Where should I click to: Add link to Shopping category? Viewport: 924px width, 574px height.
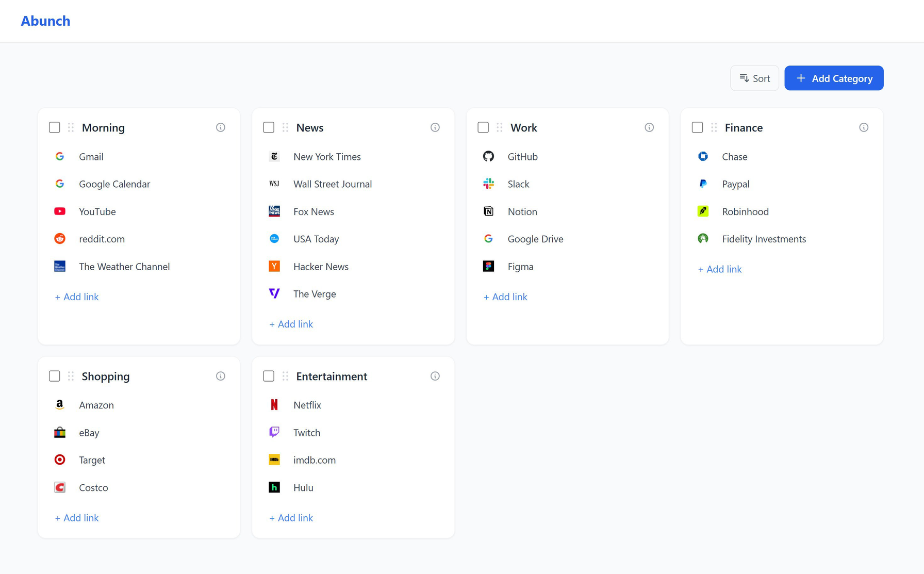pyautogui.click(x=77, y=517)
